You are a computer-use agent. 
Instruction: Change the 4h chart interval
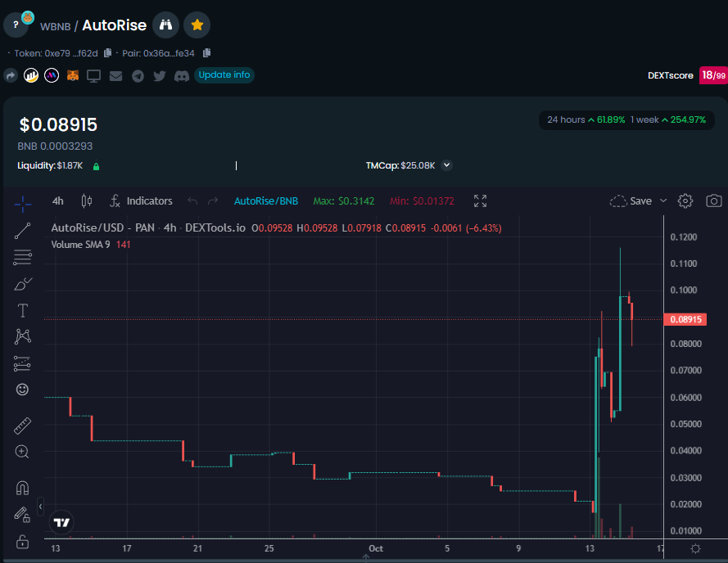tap(58, 201)
